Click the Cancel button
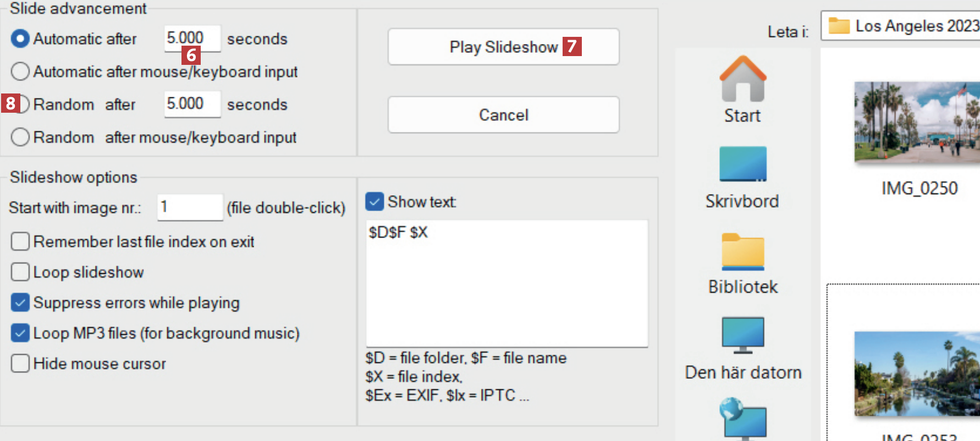The height and width of the screenshot is (441, 980). pos(503,115)
